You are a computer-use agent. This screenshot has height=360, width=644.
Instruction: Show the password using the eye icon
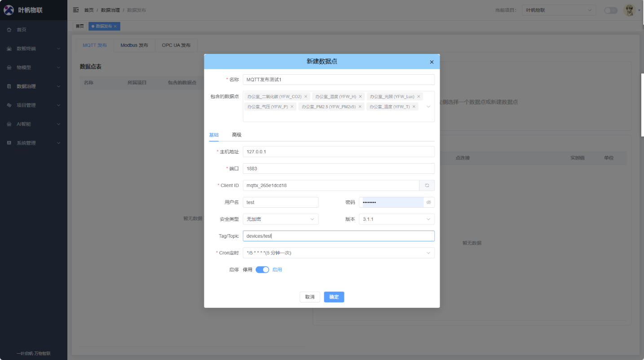click(x=428, y=202)
